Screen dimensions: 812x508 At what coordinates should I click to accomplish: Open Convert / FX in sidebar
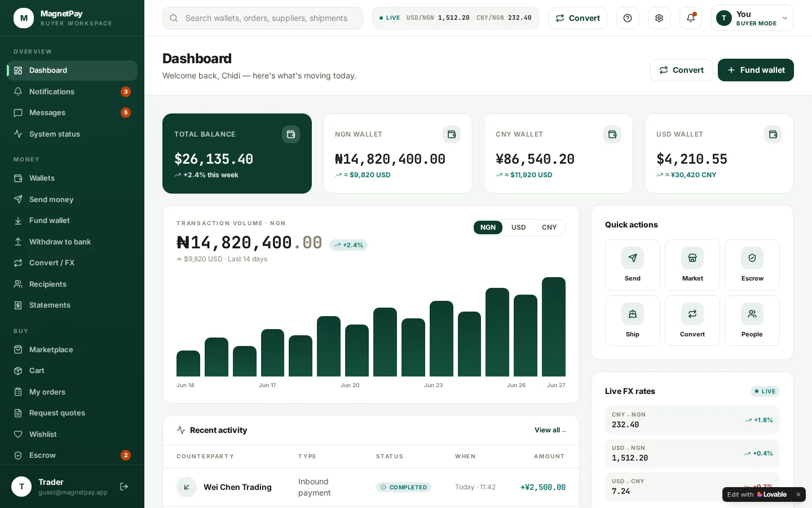72,263
